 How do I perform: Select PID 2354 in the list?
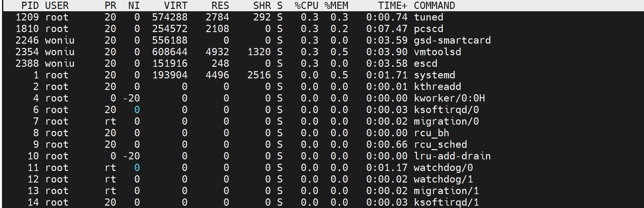pos(27,52)
